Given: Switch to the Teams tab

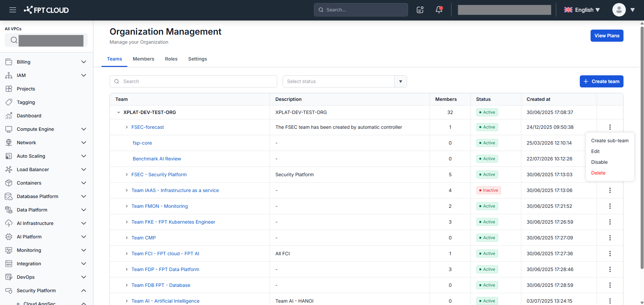Looking at the screenshot, I should tap(114, 59).
